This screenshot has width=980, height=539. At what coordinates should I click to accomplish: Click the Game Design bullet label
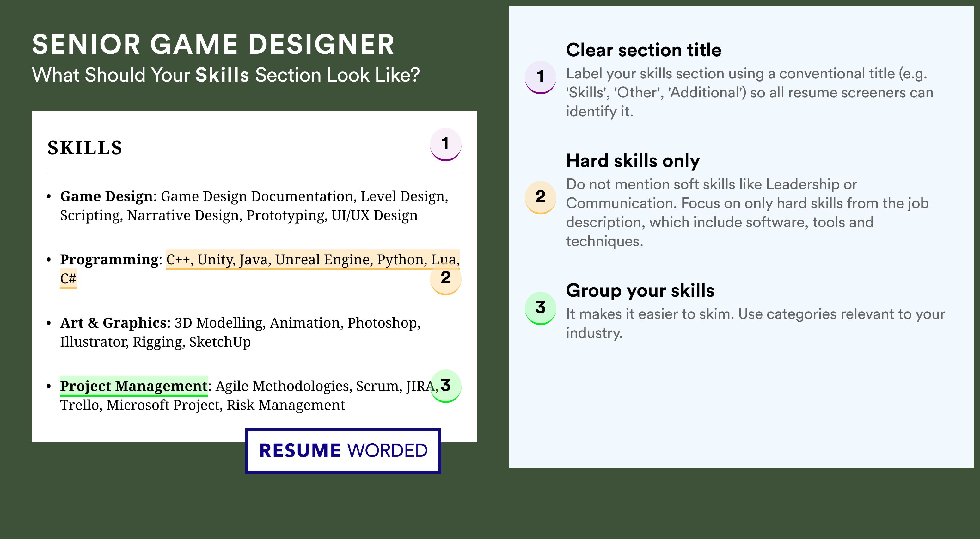[107, 196]
